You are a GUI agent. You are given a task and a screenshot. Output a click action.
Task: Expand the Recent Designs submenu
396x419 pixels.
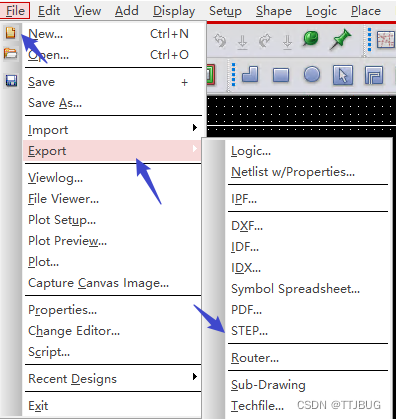pos(113,379)
